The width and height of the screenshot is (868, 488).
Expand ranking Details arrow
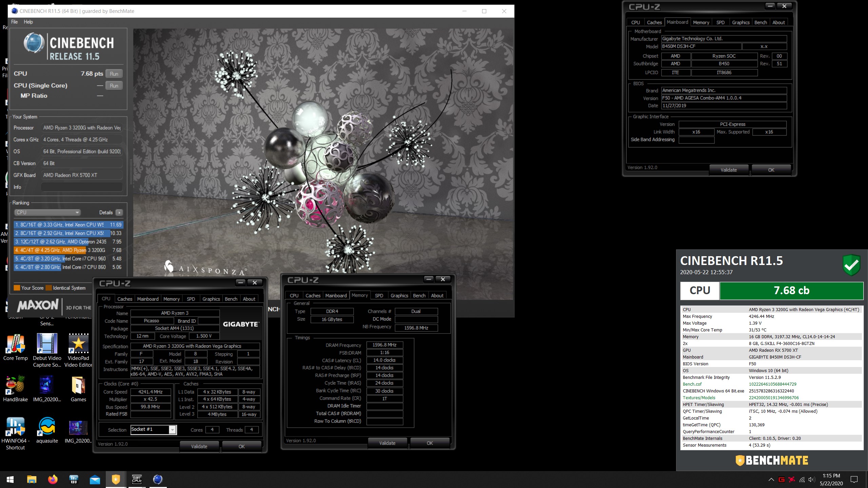click(119, 212)
